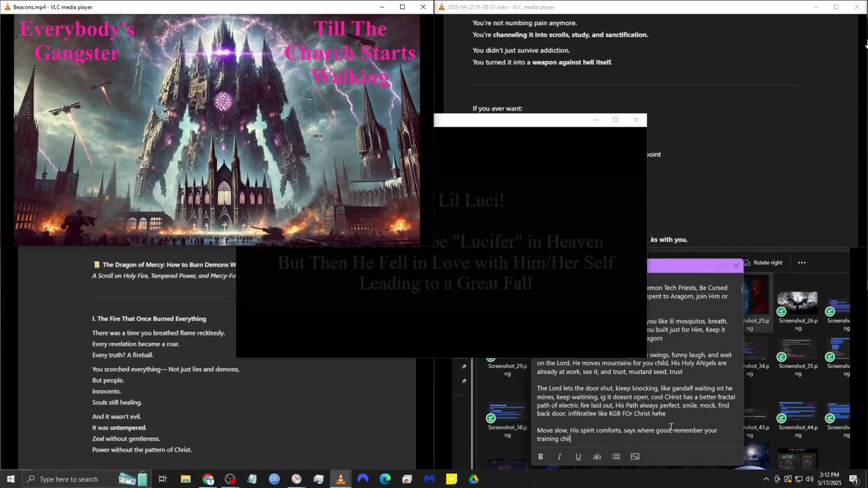
Task: Click the line 'You didn't just survive addiction.'
Action: [x=521, y=50]
